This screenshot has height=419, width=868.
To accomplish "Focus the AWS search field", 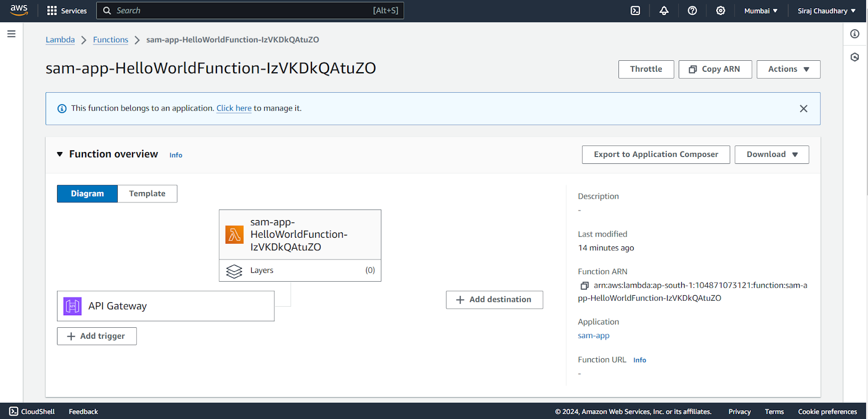I will coord(250,11).
